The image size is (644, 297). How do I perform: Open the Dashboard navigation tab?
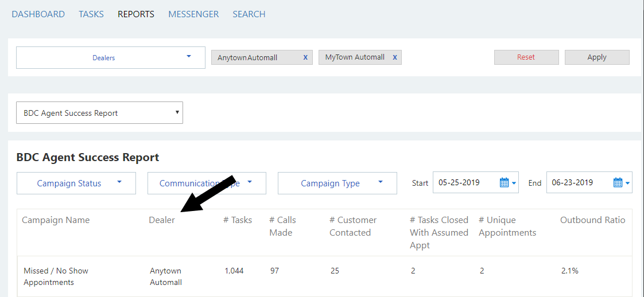tap(38, 14)
